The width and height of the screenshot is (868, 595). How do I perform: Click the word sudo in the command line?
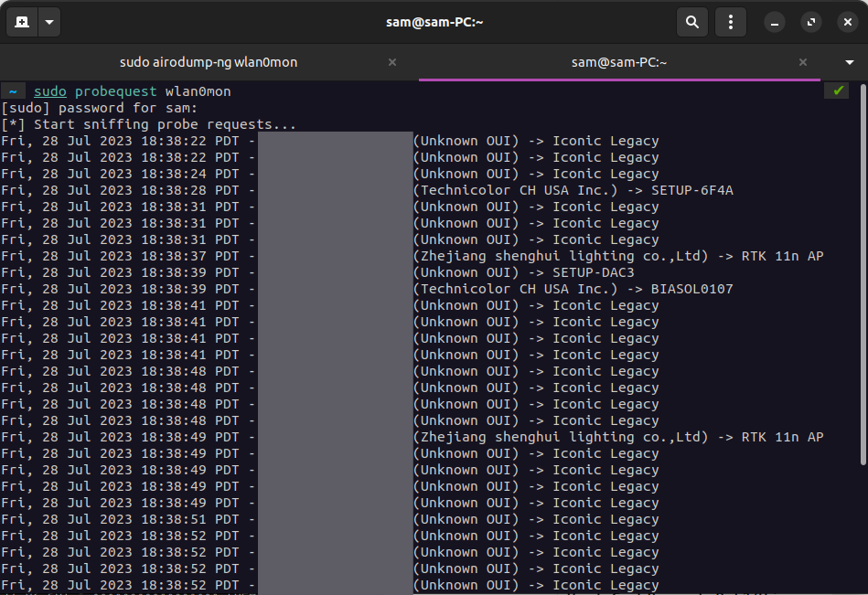coord(49,91)
